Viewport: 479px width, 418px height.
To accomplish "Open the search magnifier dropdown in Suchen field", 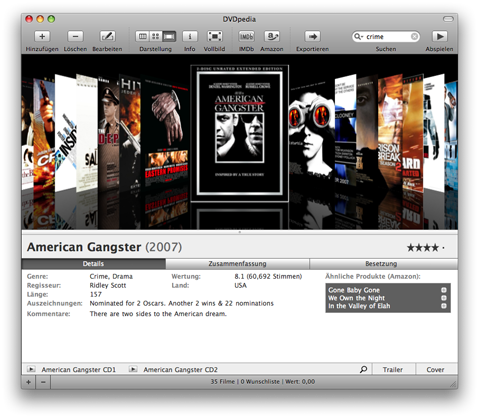I will click(x=358, y=36).
